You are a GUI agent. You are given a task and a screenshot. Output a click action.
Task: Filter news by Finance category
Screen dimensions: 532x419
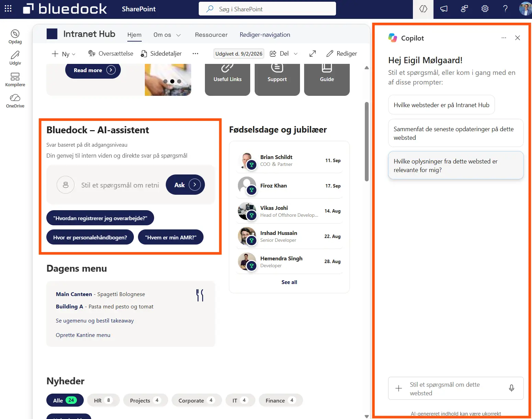[281, 400]
